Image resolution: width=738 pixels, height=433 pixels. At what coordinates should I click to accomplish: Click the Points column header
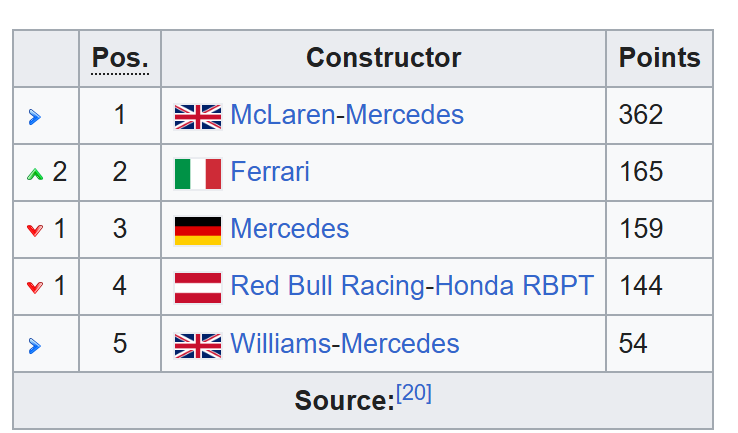coord(659,58)
